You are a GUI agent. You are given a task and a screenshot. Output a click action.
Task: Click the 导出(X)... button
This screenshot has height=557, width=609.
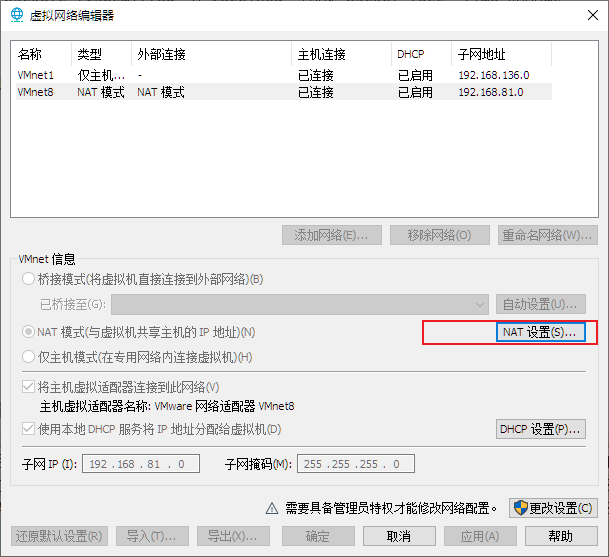tap(233, 536)
